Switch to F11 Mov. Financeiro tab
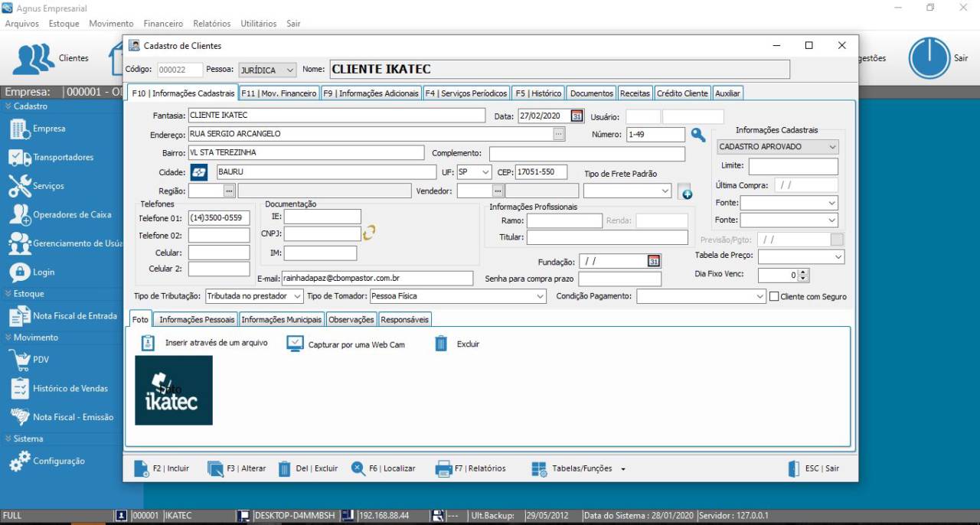The width and height of the screenshot is (980, 525). point(279,93)
